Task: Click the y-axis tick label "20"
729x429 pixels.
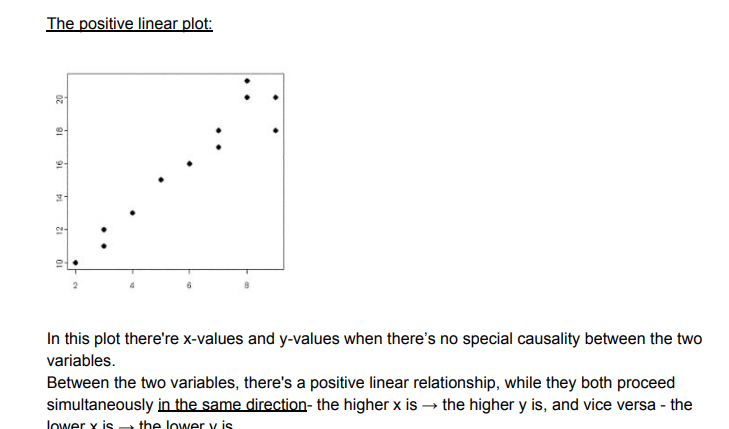Action: point(59,97)
